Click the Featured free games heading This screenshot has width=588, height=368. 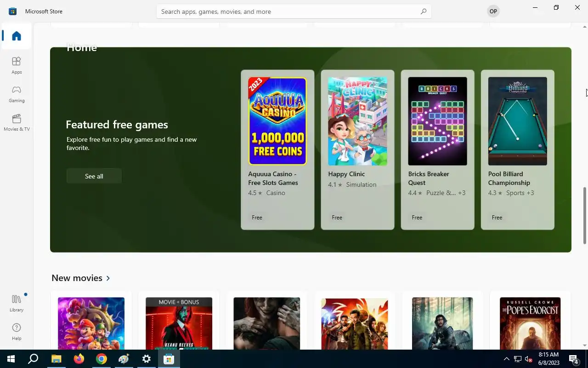click(117, 124)
